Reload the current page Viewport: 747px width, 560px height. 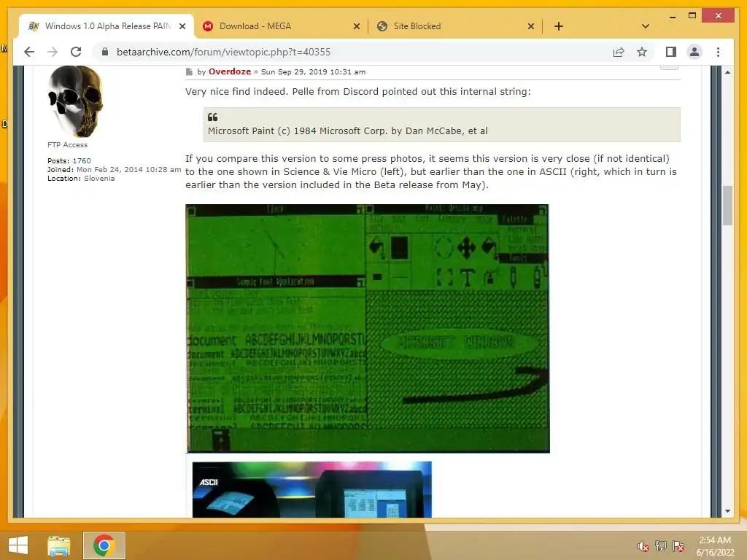tap(76, 52)
